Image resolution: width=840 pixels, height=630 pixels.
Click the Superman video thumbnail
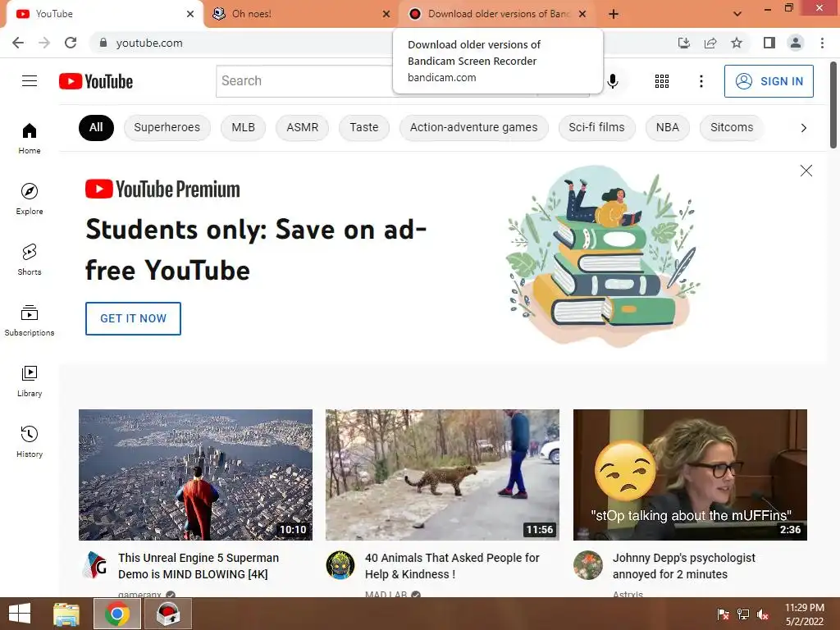pos(195,475)
